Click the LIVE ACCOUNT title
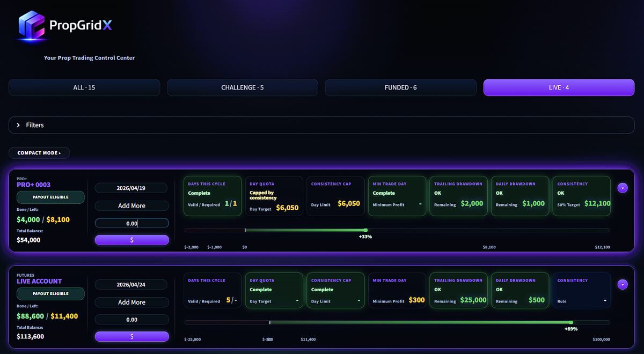This screenshot has width=644, height=354. (x=39, y=281)
